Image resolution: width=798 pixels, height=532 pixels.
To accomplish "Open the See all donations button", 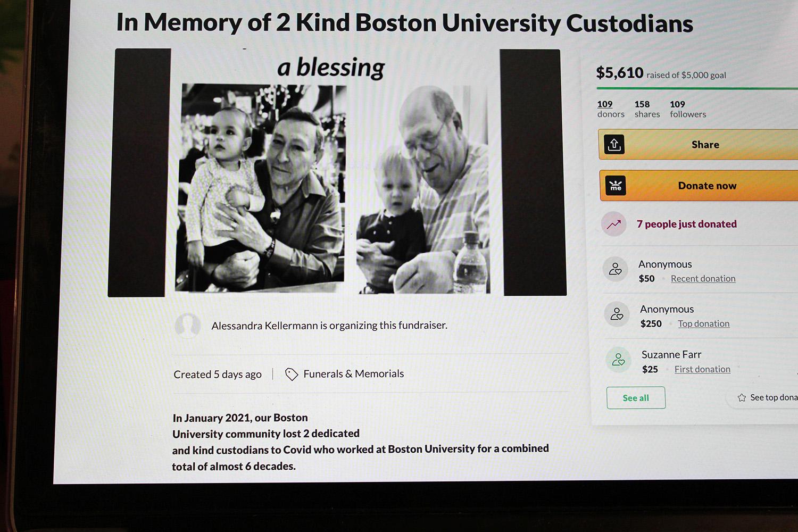I will point(636,398).
